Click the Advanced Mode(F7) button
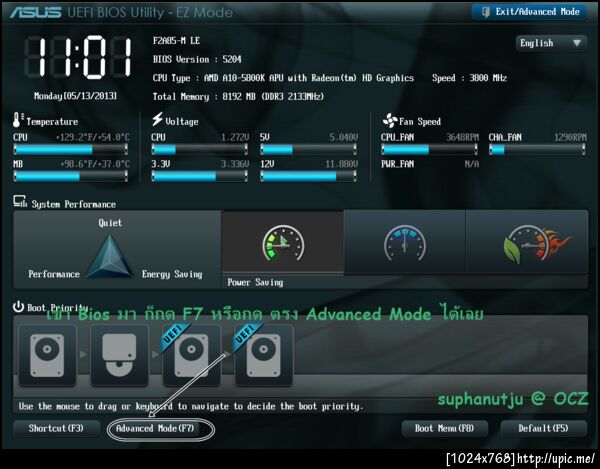This screenshot has height=469, width=600. click(x=155, y=428)
